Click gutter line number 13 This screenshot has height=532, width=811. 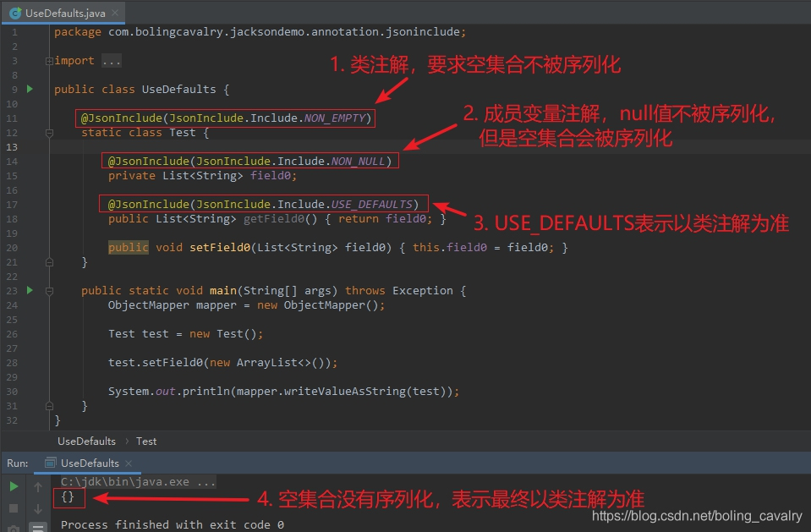[x=12, y=147]
